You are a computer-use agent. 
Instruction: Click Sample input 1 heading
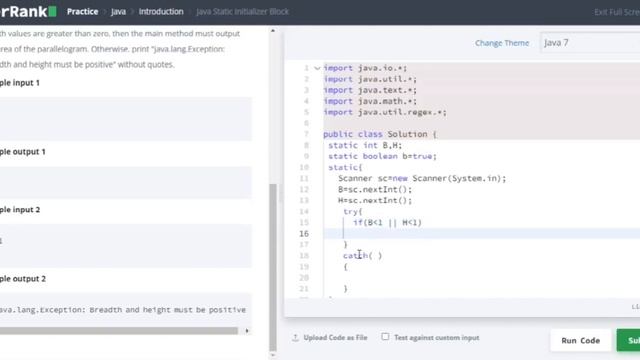point(20,83)
